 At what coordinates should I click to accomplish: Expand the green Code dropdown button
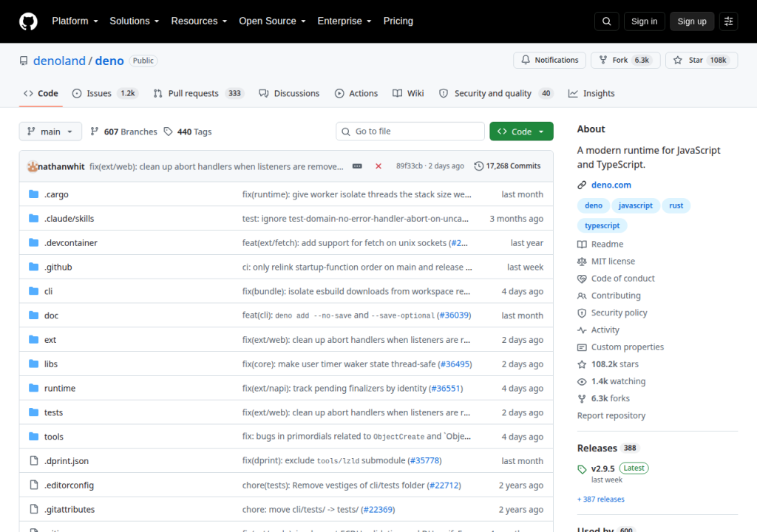coord(521,132)
